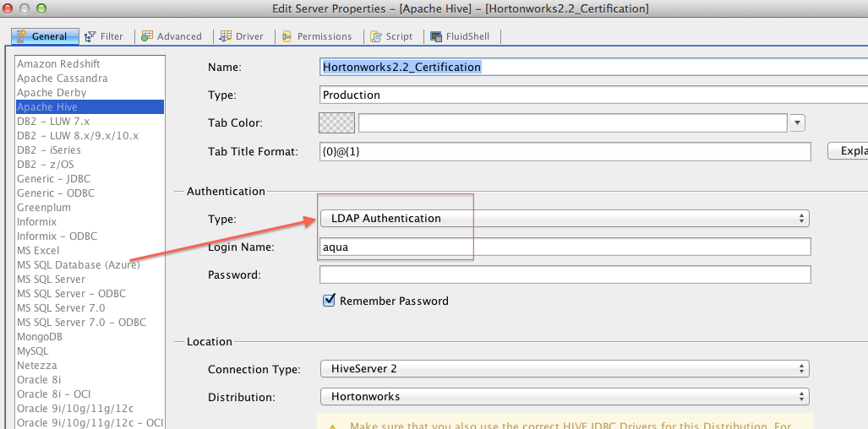Click the Script tab icon
868x429 pixels.
pyautogui.click(x=376, y=36)
